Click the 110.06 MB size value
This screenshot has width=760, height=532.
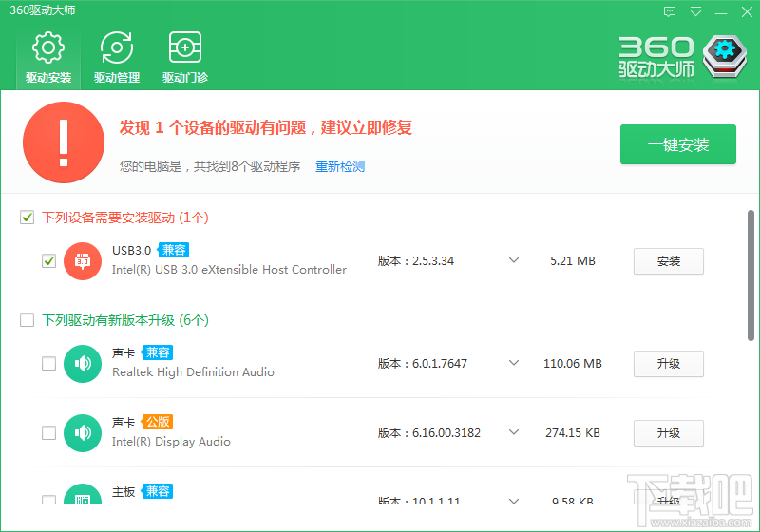click(573, 364)
